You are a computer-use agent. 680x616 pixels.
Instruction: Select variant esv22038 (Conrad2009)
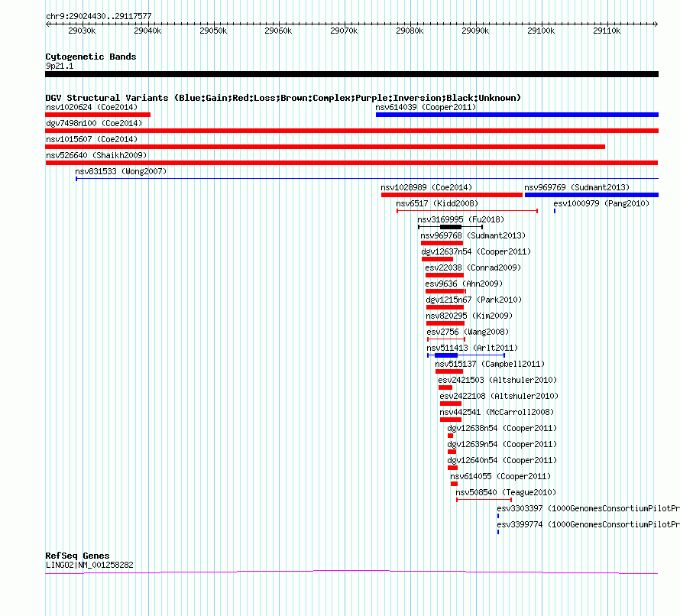(473, 267)
